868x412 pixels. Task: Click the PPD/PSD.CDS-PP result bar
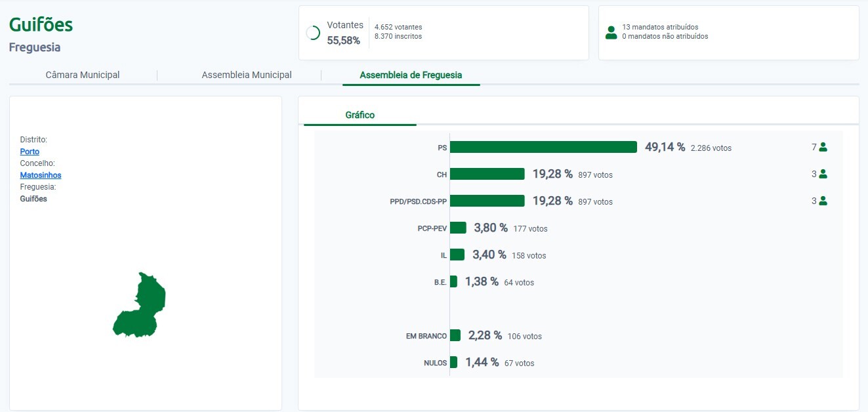pos(487,201)
